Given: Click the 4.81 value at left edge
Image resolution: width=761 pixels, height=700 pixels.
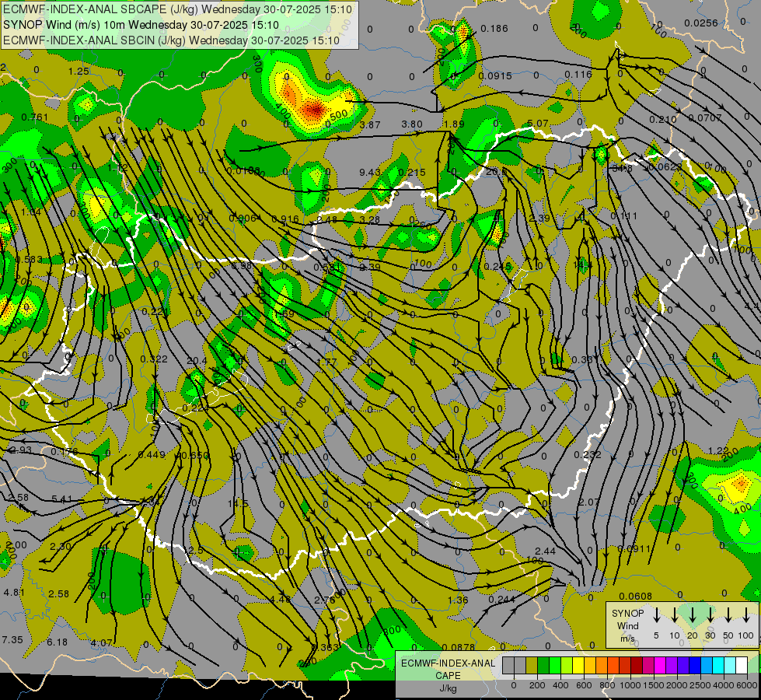Looking at the screenshot, I should (14, 593).
